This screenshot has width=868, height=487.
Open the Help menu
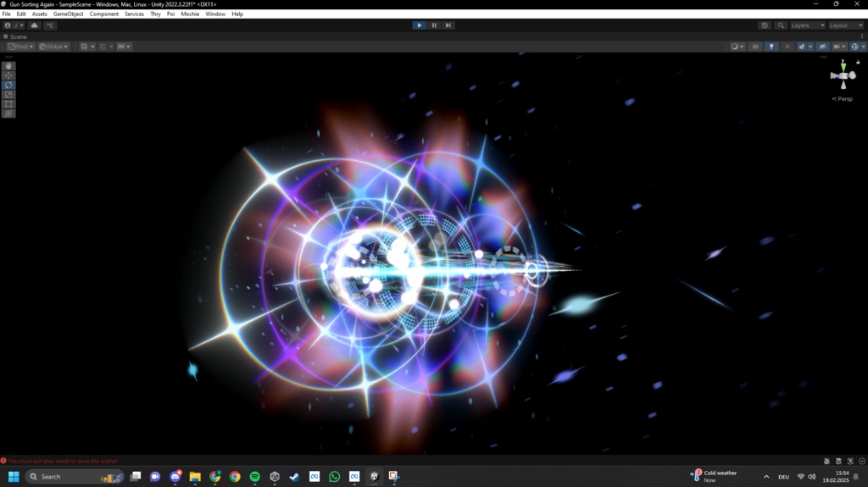point(237,14)
